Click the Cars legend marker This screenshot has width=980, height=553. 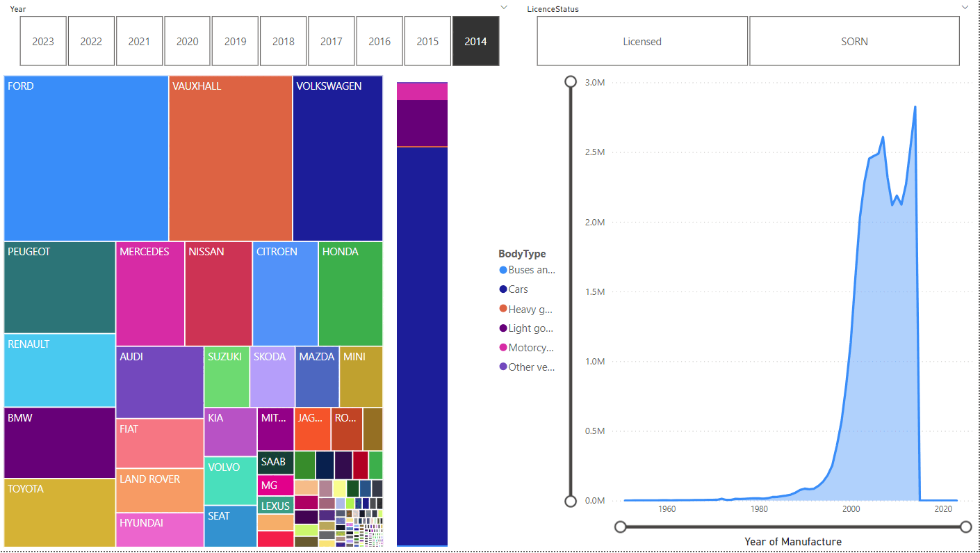pyautogui.click(x=503, y=289)
